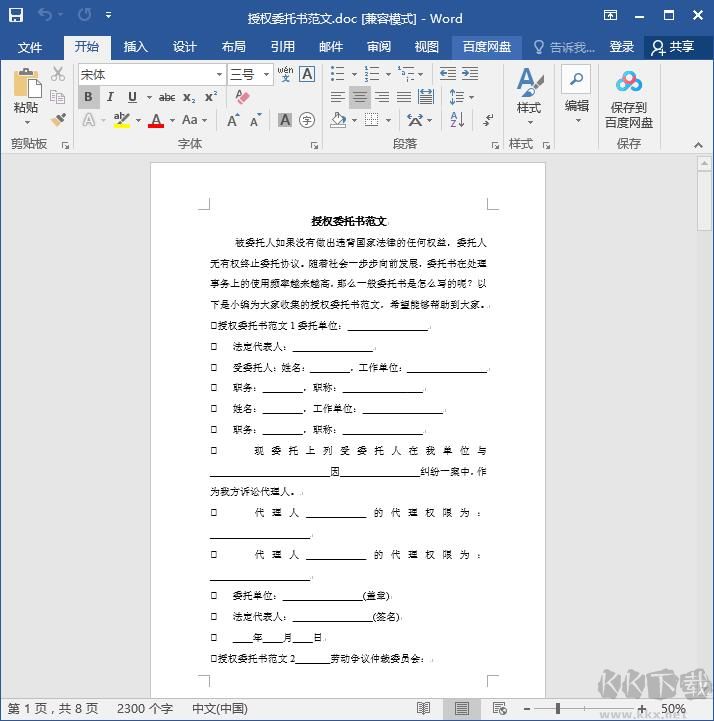This screenshot has width=714, height=721.
Task: Increase paragraph indent
Action: (x=470, y=74)
